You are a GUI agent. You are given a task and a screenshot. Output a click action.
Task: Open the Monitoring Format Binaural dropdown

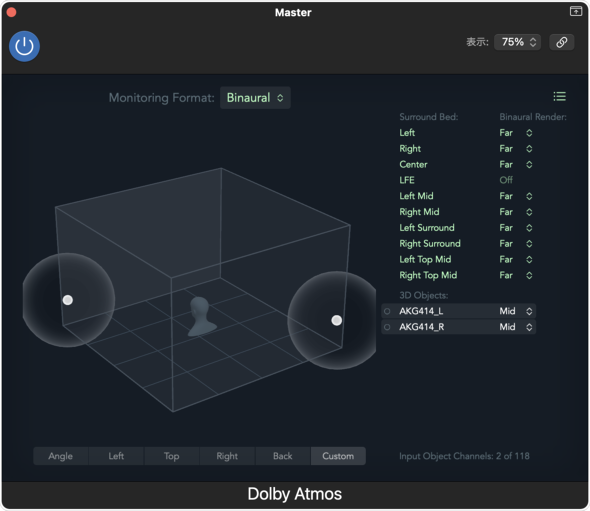pyautogui.click(x=255, y=98)
